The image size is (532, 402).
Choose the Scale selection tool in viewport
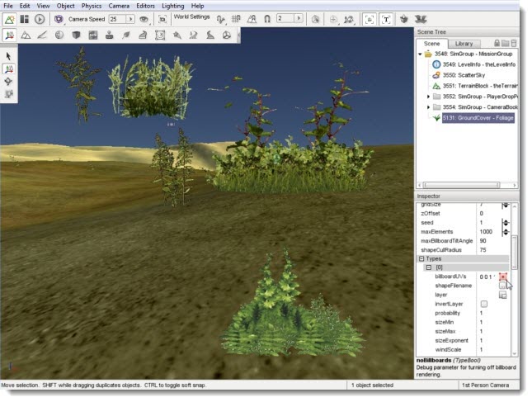coord(8,93)
